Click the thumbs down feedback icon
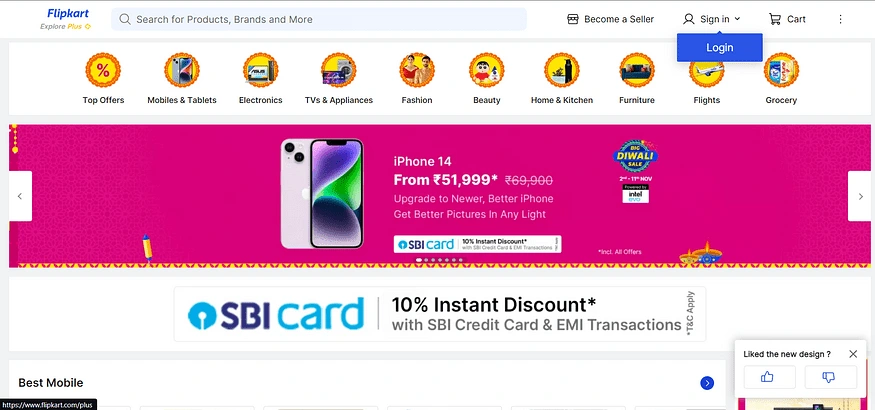Screen dimensions: 875x410 point(830,378)
